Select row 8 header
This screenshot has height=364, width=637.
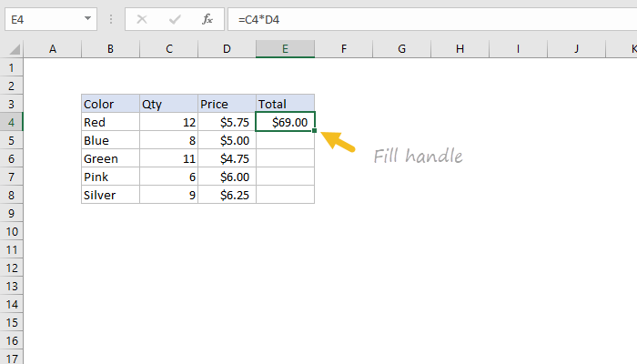click(x=12, y=195)
